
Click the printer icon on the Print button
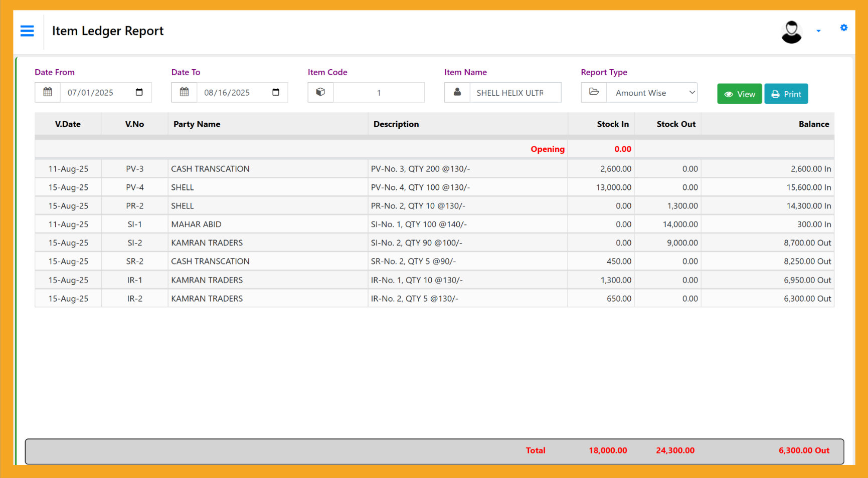point(774,94)
